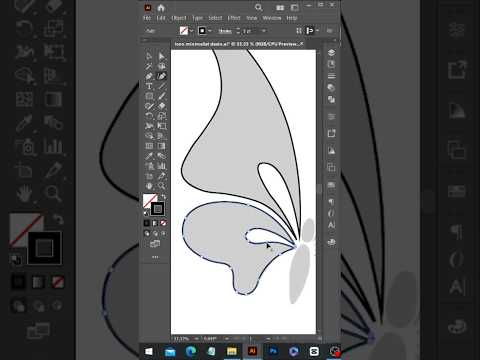
Task: Click the Home icon
Action: (x=161, y=8)
